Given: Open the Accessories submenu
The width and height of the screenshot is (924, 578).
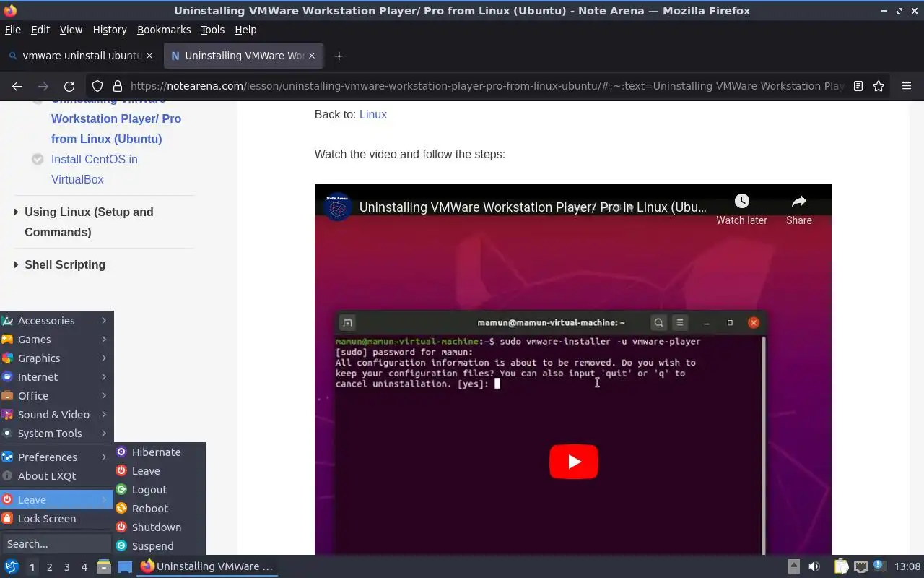Looking at the screenshot, I should click(x=56, y=321).
